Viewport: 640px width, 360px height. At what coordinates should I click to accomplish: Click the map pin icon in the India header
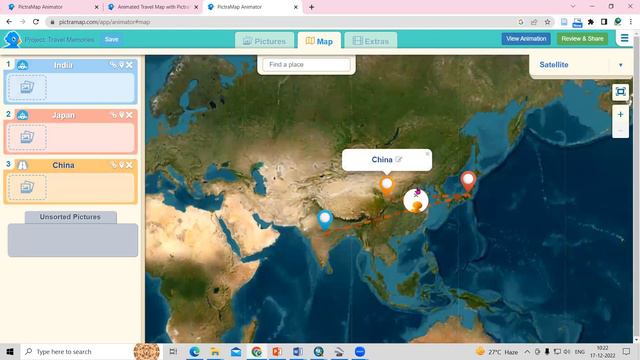click(121, 65)
